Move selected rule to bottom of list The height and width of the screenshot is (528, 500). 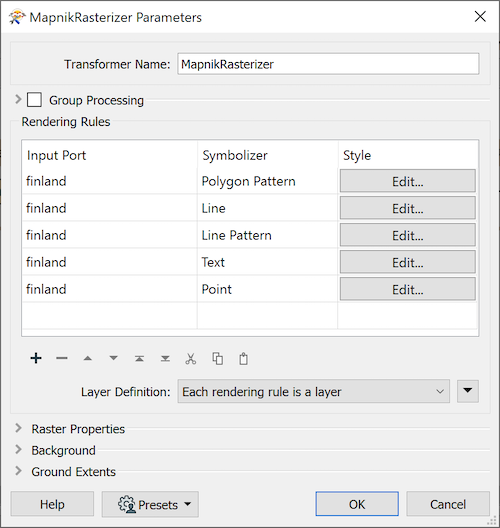click(165, 358)
